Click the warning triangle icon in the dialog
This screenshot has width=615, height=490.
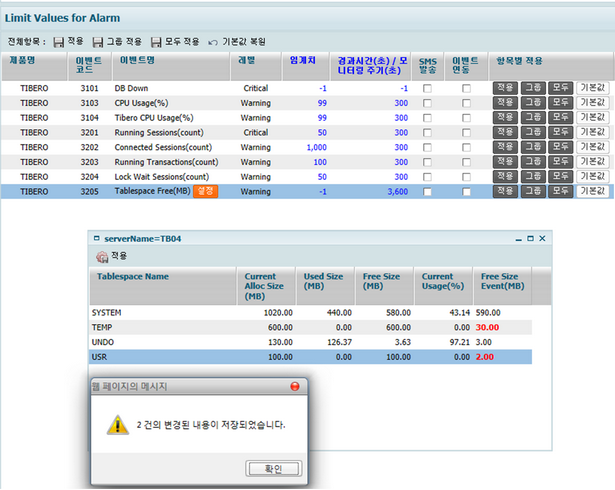118,424
